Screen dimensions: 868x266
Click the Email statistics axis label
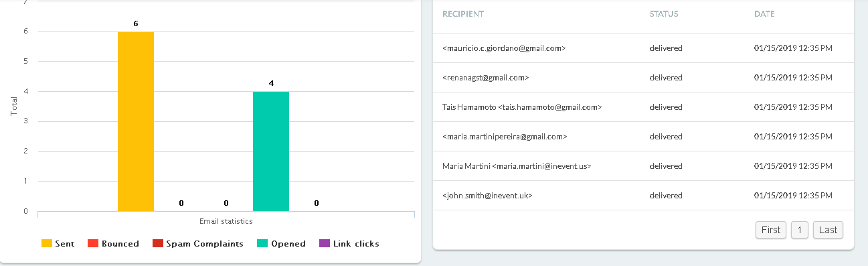226,220
